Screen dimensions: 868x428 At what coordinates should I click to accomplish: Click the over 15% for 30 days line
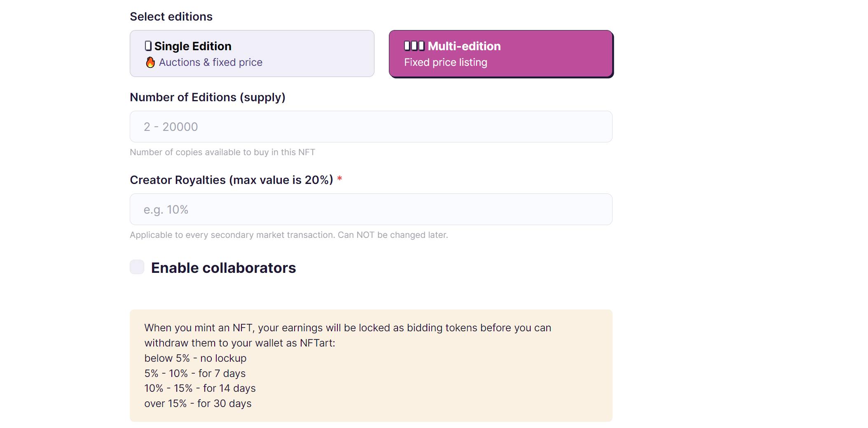tap(198, 403)
